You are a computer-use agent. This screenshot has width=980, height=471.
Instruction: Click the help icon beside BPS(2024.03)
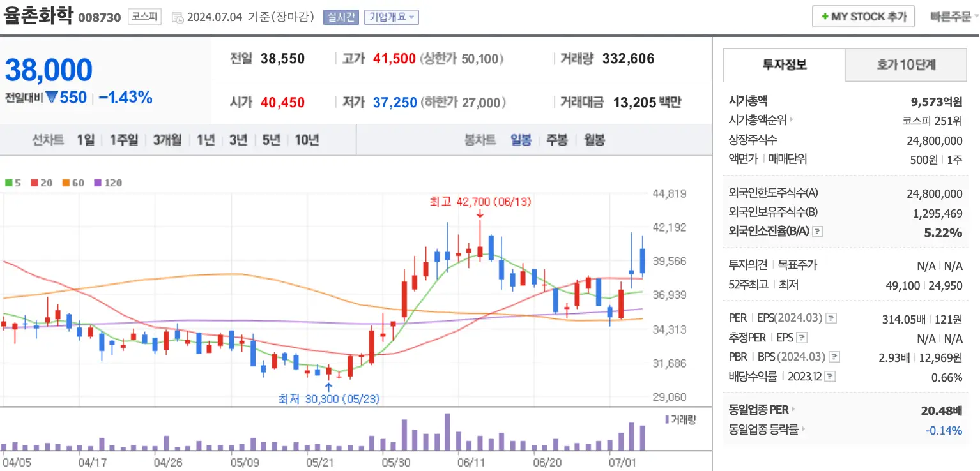(x=835, y=357)
